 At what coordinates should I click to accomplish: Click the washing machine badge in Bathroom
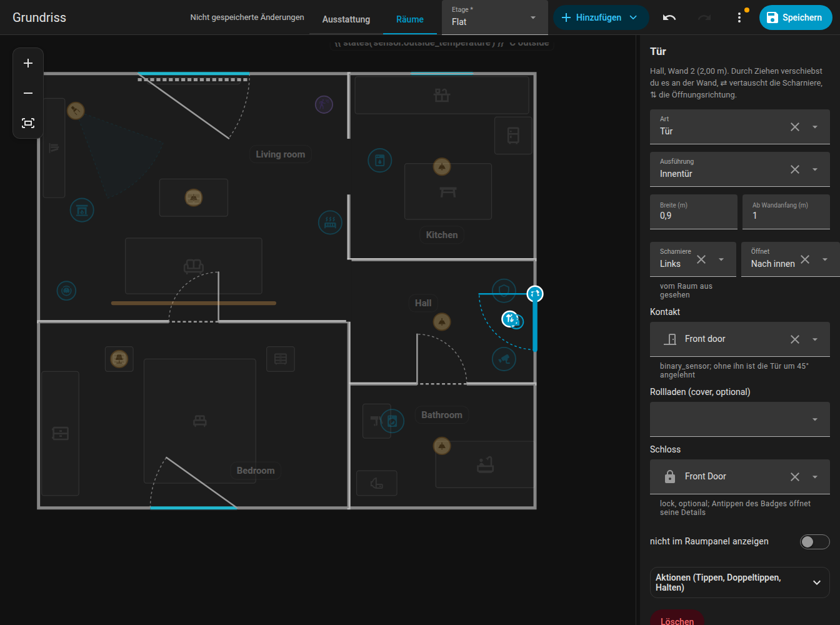pos(392,421)
